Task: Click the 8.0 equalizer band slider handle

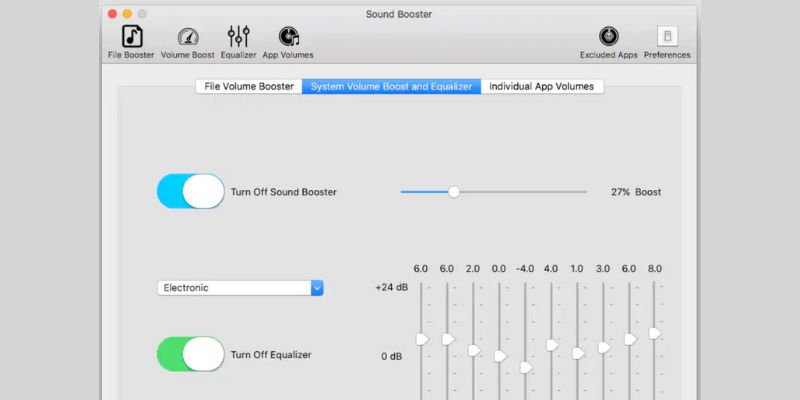Action: 655,333
